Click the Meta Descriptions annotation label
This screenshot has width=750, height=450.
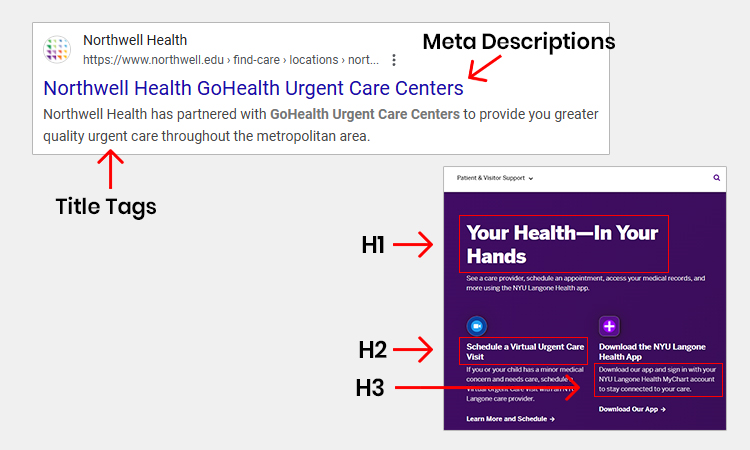tap(518, 42)
